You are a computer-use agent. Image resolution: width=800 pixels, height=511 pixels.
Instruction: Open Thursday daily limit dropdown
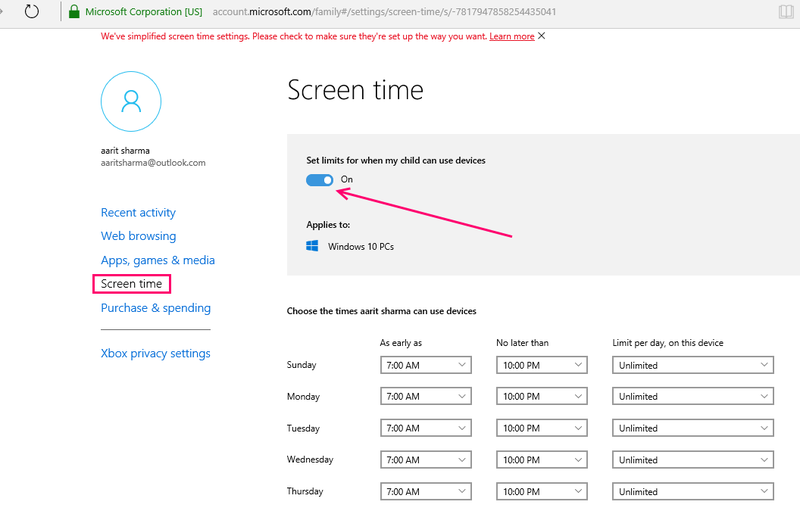pos(693,491)
